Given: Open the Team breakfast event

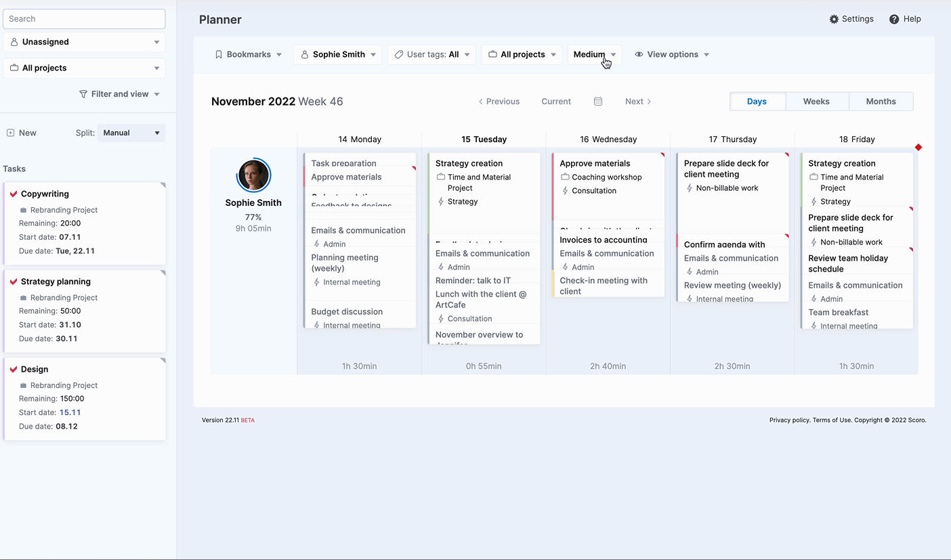Looking at the screenshot, I should tap(858, 318).
